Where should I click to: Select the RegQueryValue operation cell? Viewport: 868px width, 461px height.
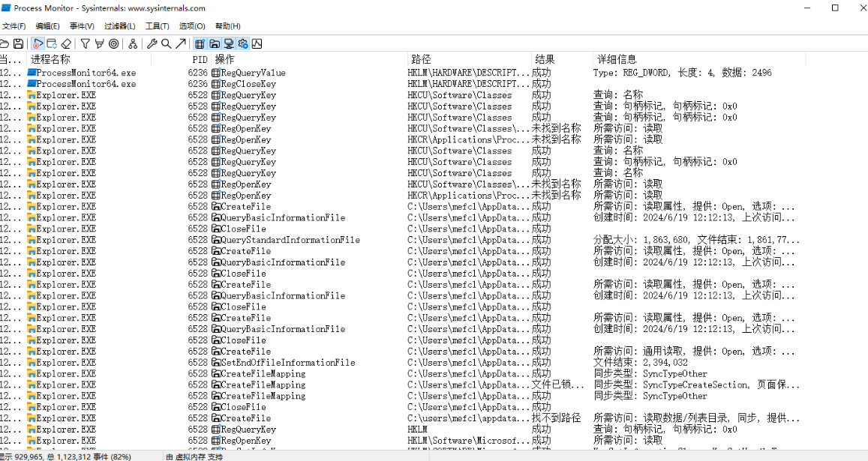253,73
